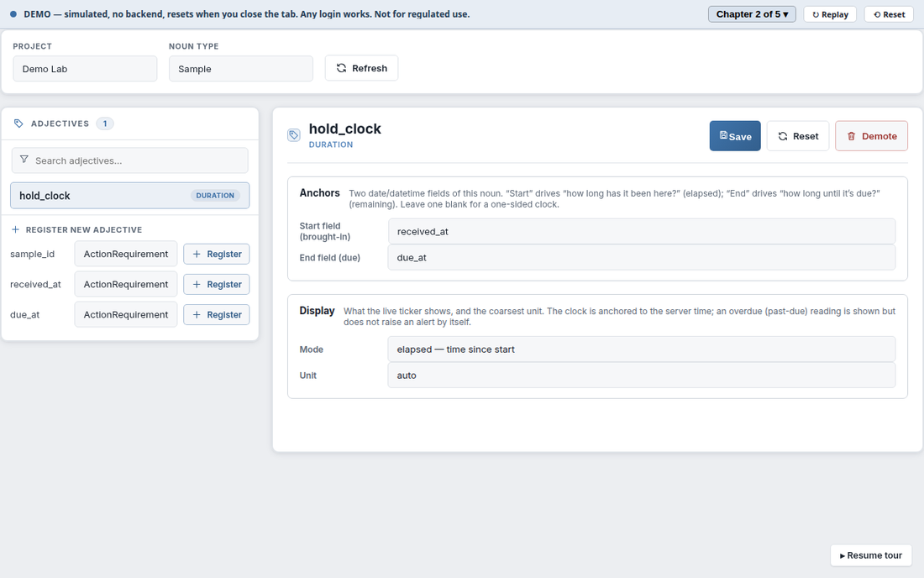Click the filter funnel icon in search box
This screenshot has width=924, height=578.
coord(24,160)
